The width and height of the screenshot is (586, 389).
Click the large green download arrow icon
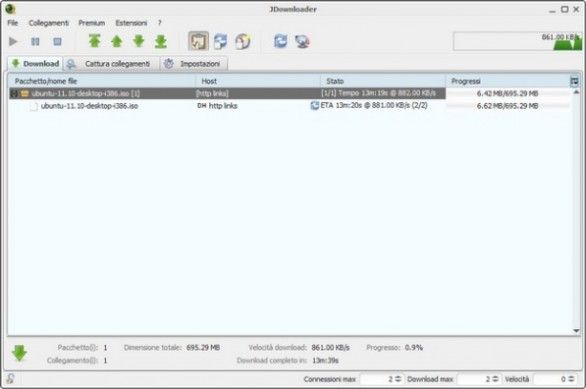point(19,353)
